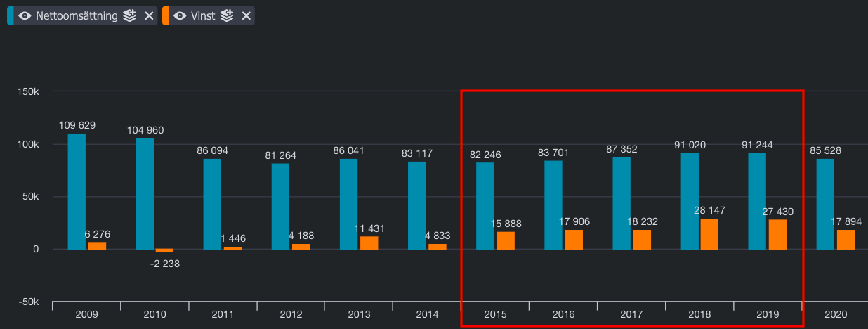This screenshot has width=868, height=329.
Task: Click the add-layer stack icon beside Vinst
Action: (x=226, y=15)
